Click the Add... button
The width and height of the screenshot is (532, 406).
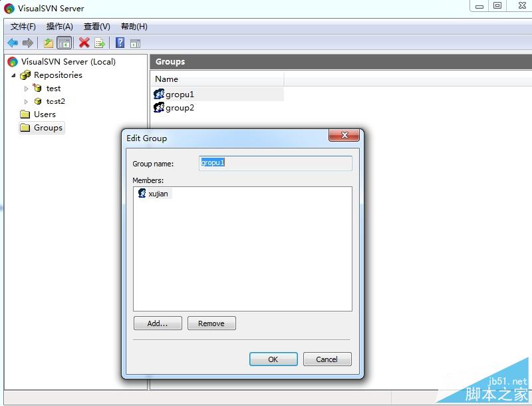click(x=158, y=323)
